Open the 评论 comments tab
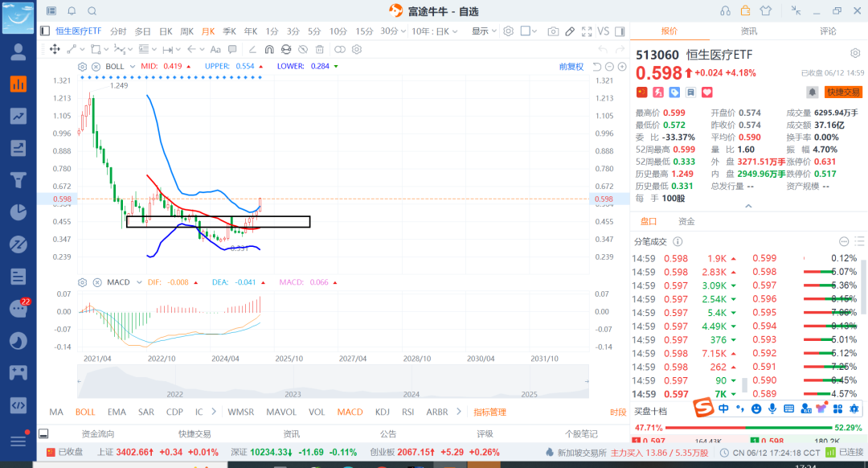Viewport: 868px width, 468px height. 828,31
